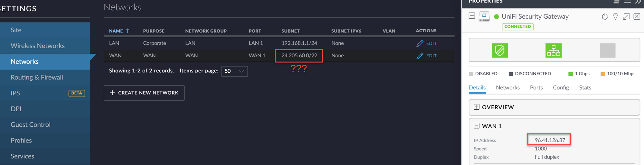644x165 pixels.
Task: Click pencil edit icon for LAN network
Action: tap(420, 43)
